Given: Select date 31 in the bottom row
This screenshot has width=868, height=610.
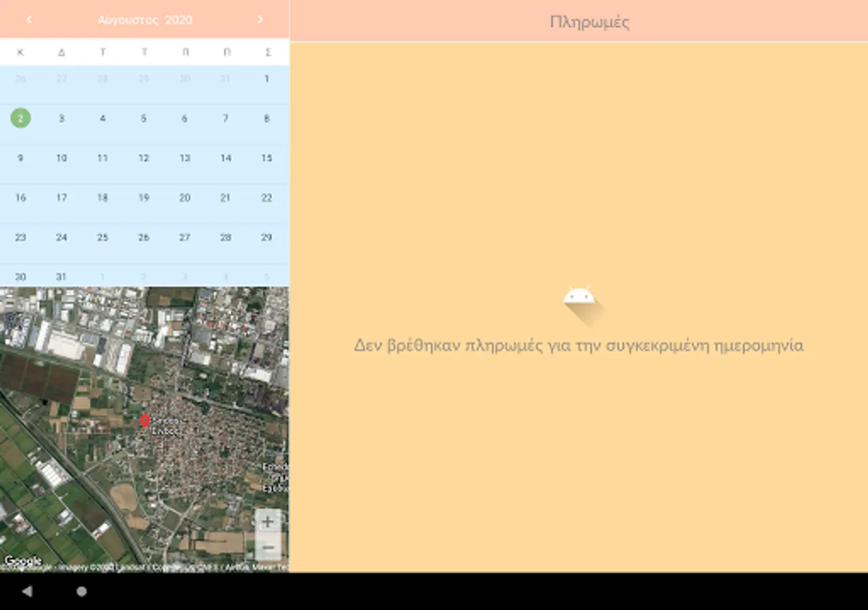Looking at the screenshot, I should coord(62,277).
